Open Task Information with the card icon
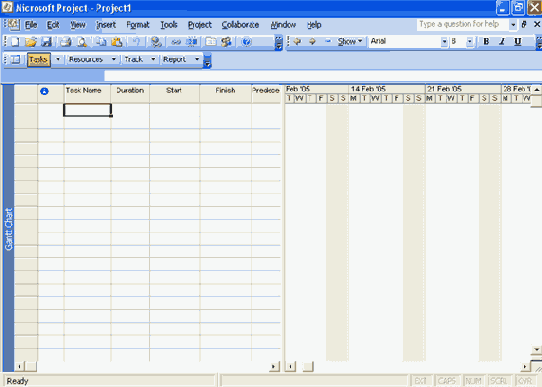 [x=210, y=42]
